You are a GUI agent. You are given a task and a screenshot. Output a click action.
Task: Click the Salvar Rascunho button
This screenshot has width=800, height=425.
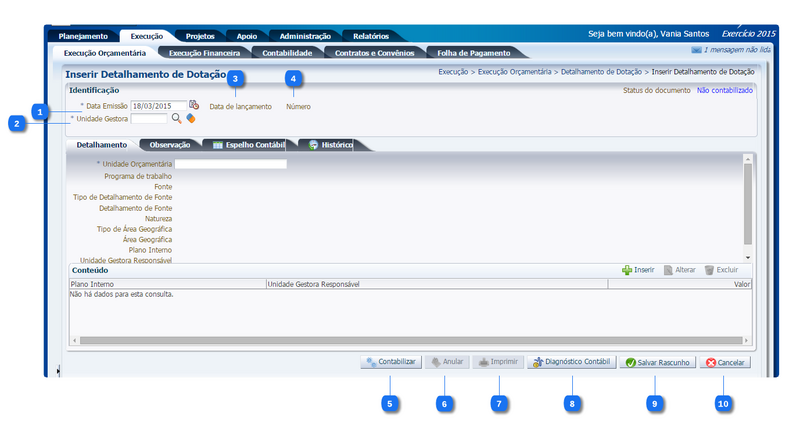tap(656, 363)
